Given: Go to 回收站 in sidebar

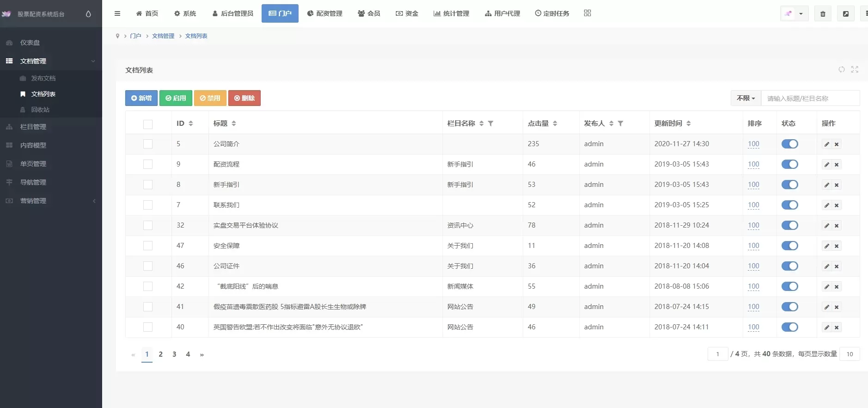Looking at the screenshot, I should point(40,110).
